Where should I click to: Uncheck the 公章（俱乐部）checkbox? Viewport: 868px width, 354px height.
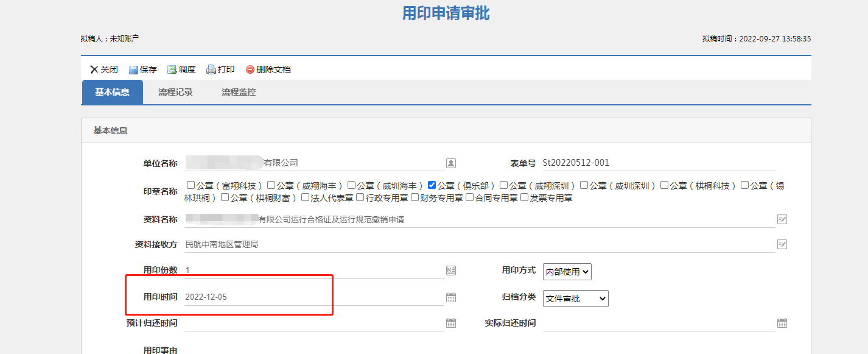tap(432, 184)
